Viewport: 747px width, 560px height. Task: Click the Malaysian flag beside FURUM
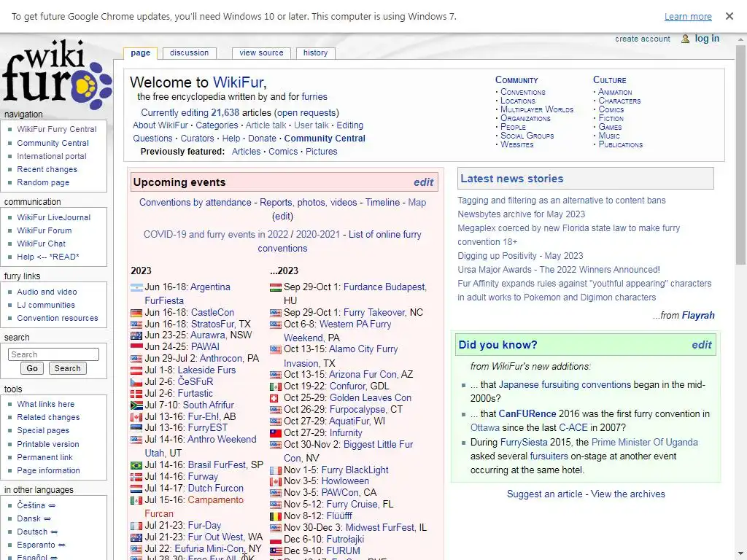(275, 551)
